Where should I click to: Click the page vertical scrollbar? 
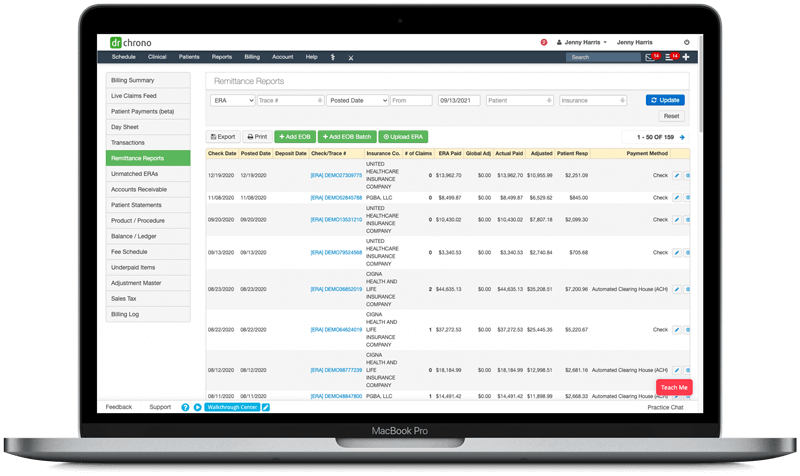pos(701,83)
